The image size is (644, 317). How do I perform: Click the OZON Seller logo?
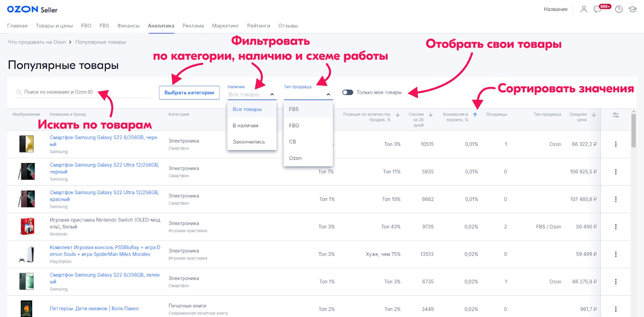click(x=32, y=9)
